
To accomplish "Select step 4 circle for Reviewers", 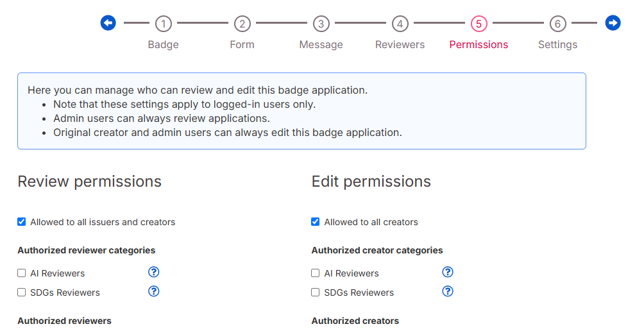I will tap(400, 24).
